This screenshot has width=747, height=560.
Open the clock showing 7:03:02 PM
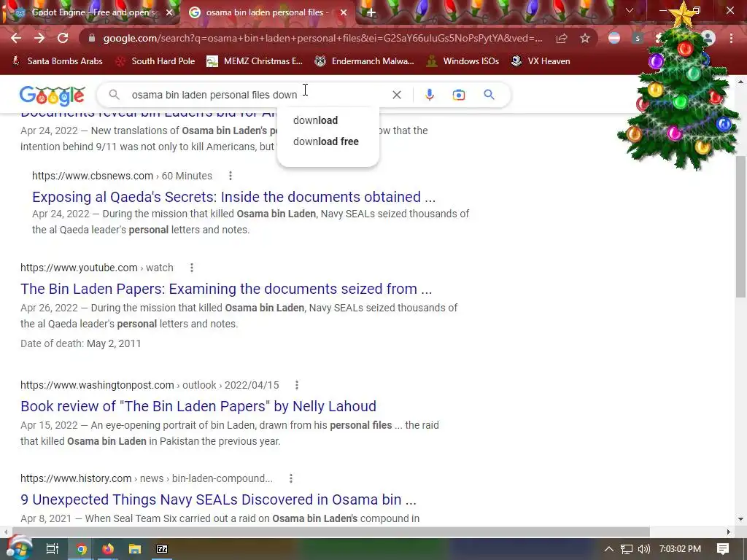[x=680, y=549]
